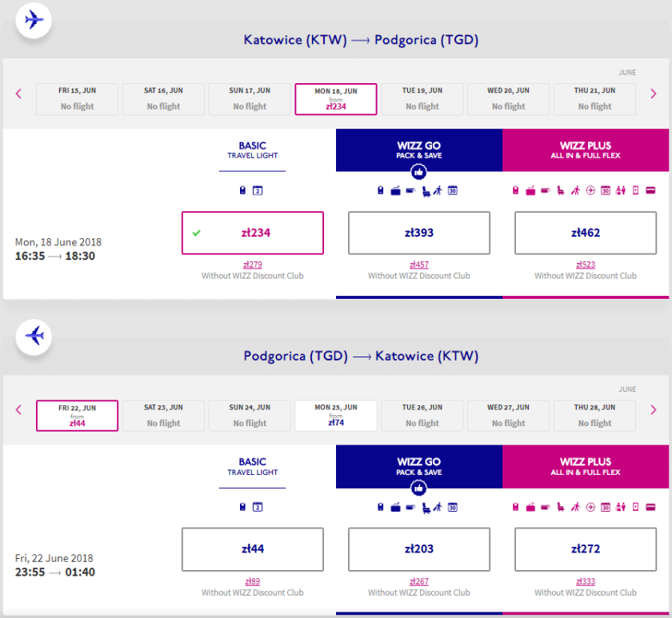This screenshot has height=618, width=672.
Task: Click the mobile phone icon under return WIZZ PLUS
Action: click(x=635, y=507)
